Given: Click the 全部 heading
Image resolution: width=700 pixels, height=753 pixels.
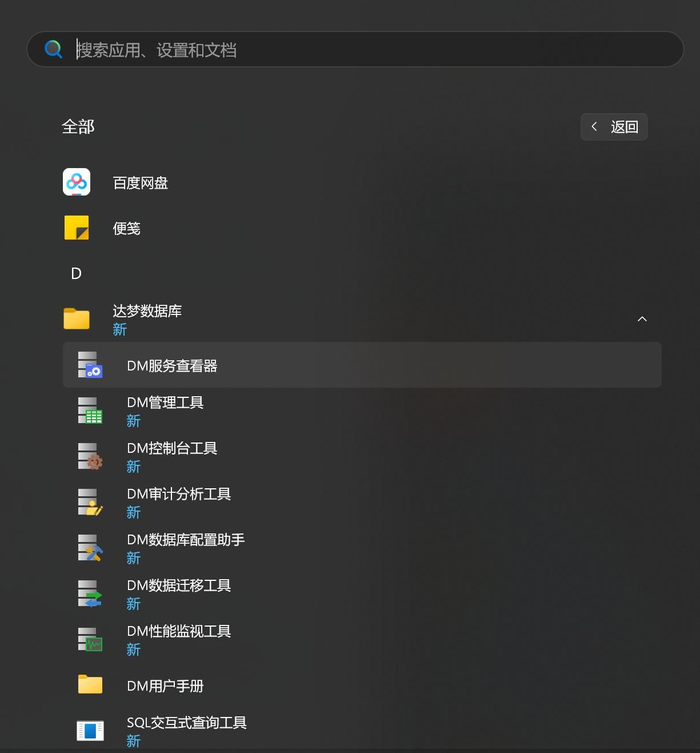Looking at the screenshot, I should [78, 127].
